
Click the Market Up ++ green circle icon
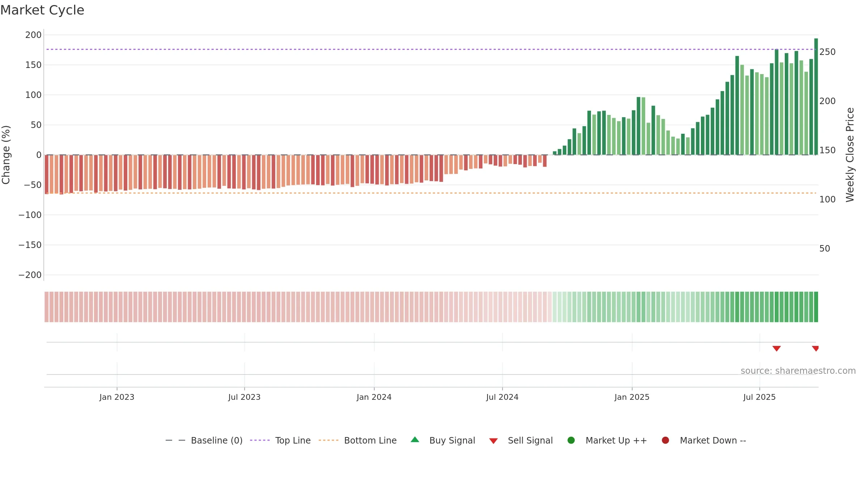click(571, 440)
